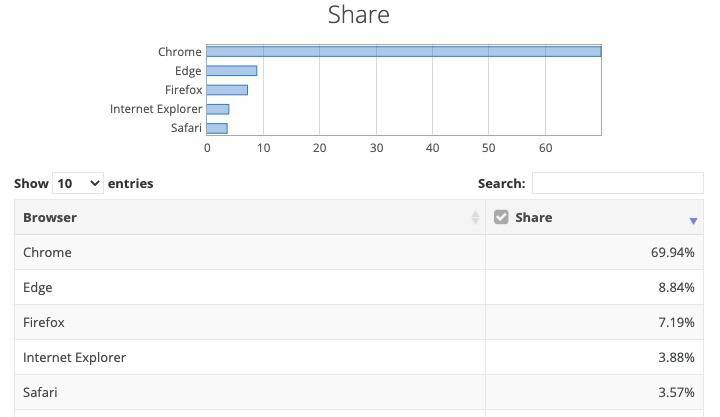Click the Safari bar in the chart
This screenshot has width=720, height=417.
coord(217,128)
